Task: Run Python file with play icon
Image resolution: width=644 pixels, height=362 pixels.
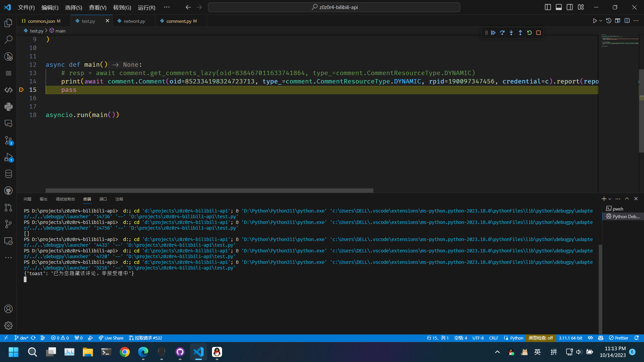Action: click(595, 21)
